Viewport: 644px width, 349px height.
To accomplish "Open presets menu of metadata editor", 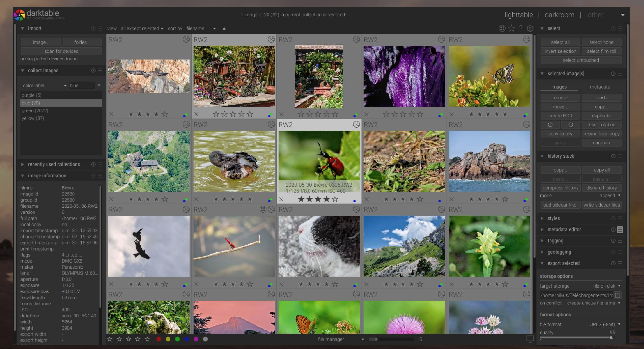I will point(620,229).
